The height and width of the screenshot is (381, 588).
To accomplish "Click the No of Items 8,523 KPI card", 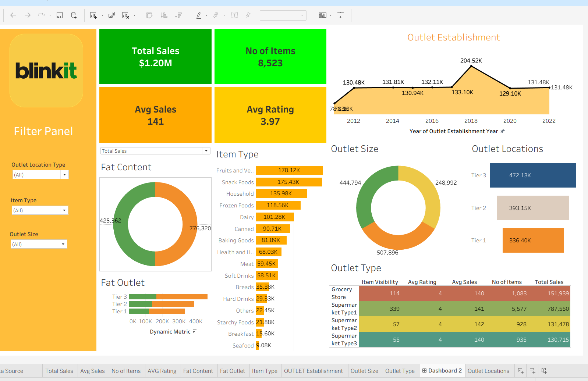I will pyautogui.click(x=270, y=57).
